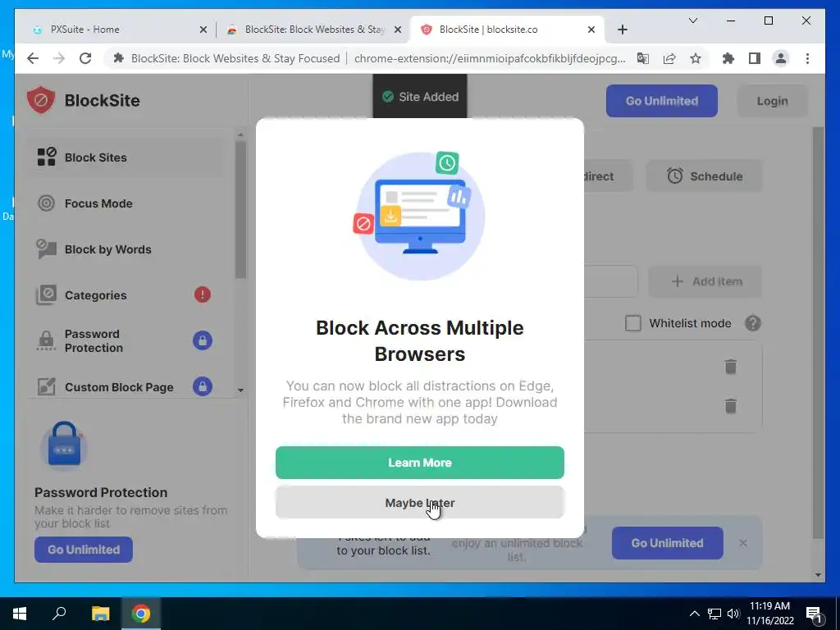
Task: Dismiss the bottom block list banner
Action: [x=743, y=543]
